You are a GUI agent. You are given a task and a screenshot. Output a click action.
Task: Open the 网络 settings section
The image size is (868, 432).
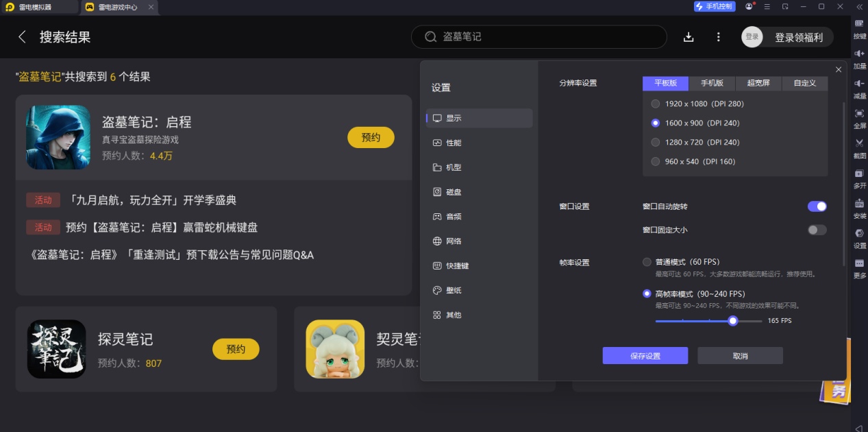[479, 241]
